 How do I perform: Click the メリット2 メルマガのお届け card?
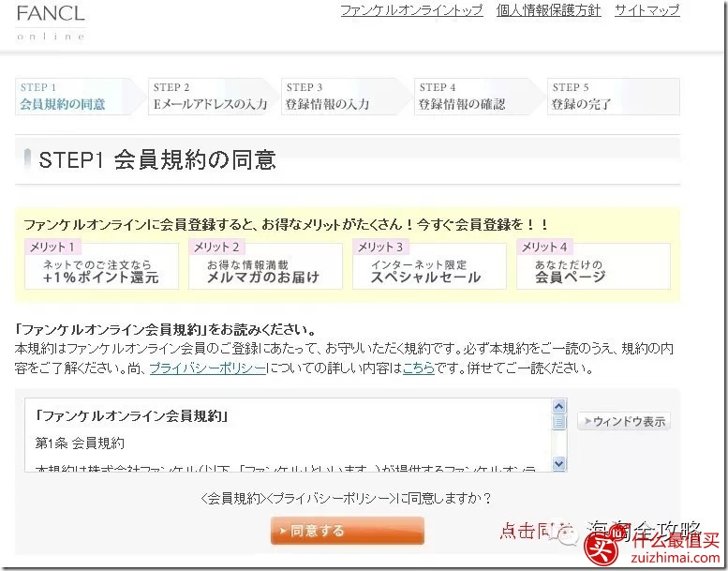tap(265, 264)
